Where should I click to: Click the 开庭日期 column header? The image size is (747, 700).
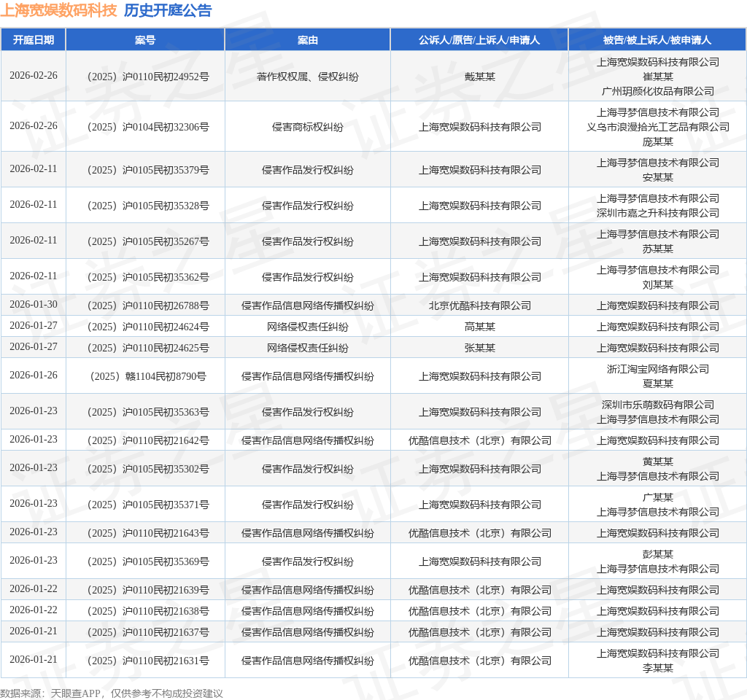[x=34, y=40]
